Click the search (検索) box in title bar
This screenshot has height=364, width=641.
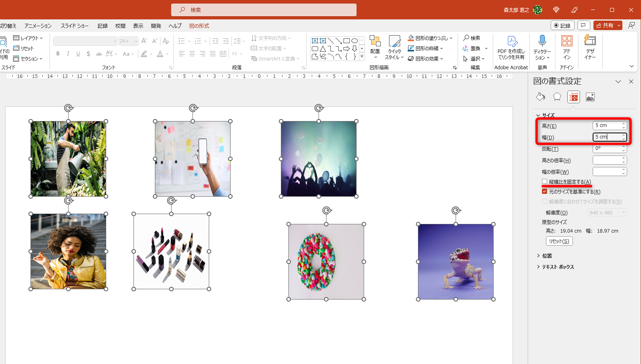(264, 10)
